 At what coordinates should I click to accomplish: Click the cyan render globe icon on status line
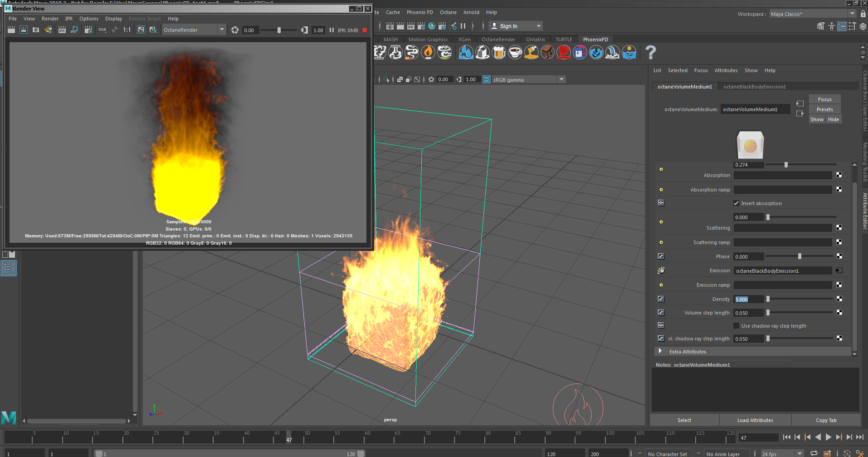[x=432, y=26]
